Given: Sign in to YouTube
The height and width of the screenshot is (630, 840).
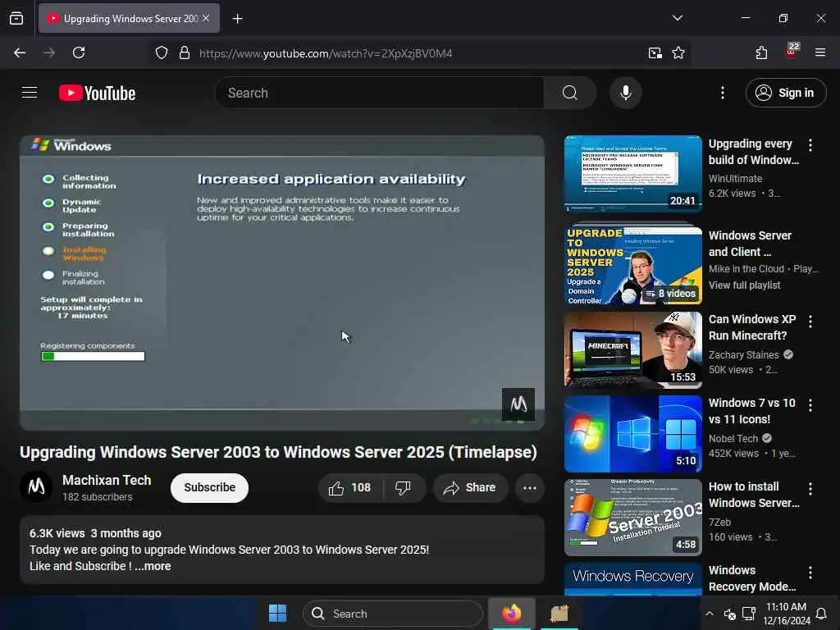Looking at the screenshot, I should pos(785,93).
